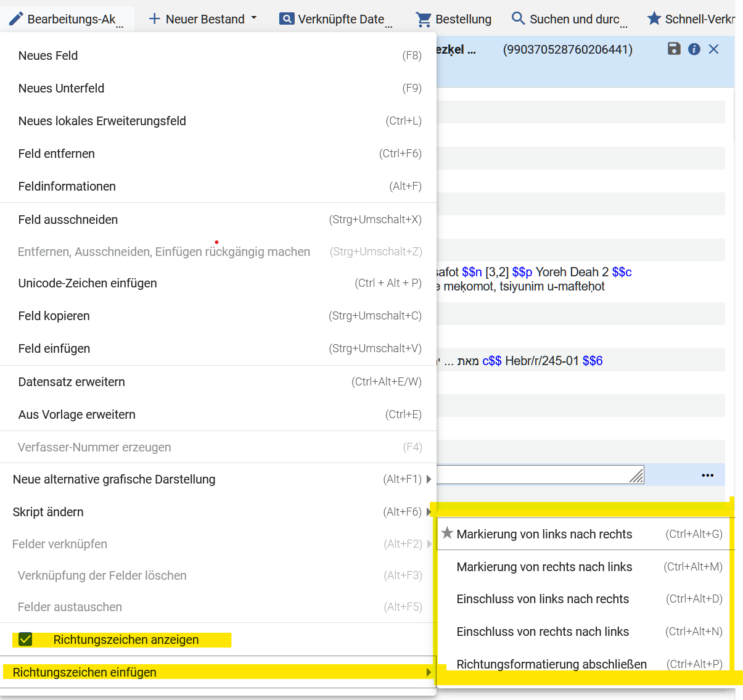Uncheck the Richtungszeichen anzeigen checkbox
Image resolution: width=743 pixels, height=700 pixels.
click(x=25, y=640)
